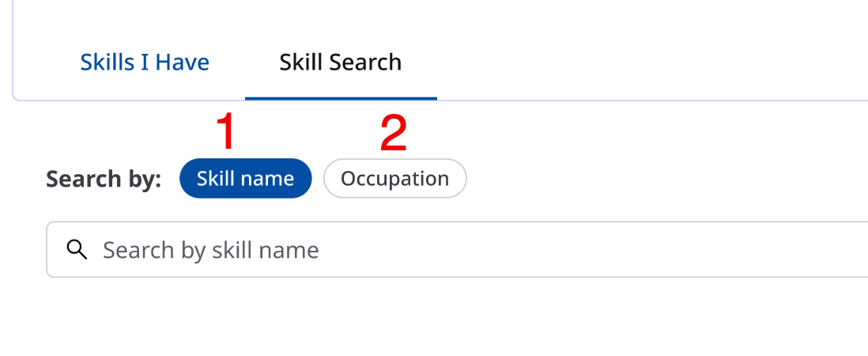Viewport: 868px width, 356px height.
Task: Click the Skill Search tab label text
Action: [x=341, y=62]
